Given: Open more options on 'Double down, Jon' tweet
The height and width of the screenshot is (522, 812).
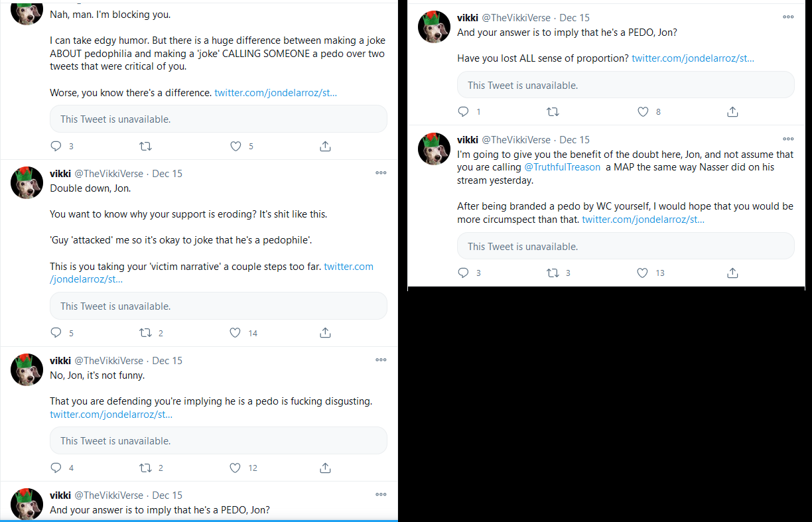Looking at the screenshot, I should coord(381,173).
